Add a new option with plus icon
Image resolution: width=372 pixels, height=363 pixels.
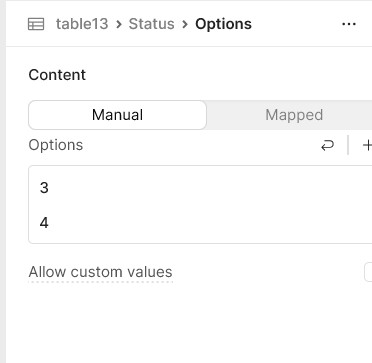[x=367, y=145]
